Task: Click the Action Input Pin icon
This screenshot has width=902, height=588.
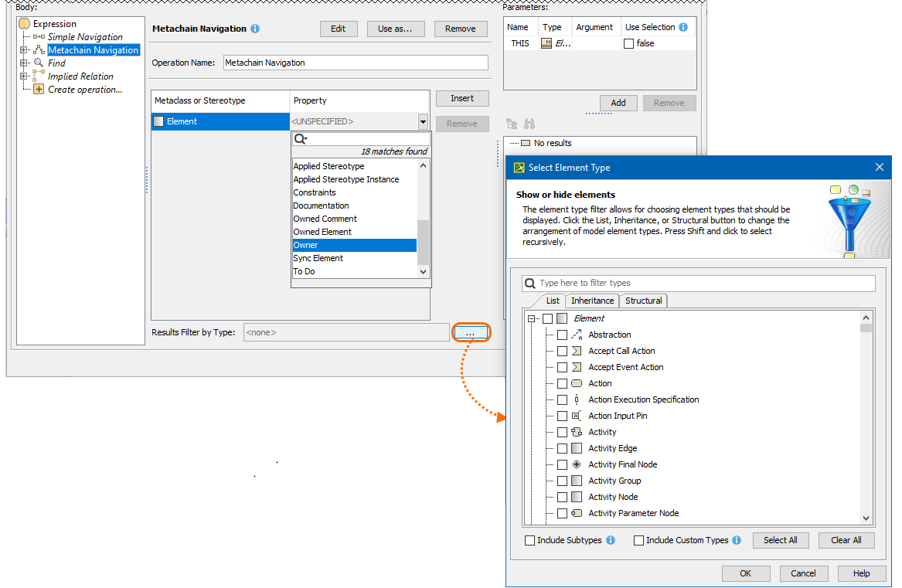Action: (577, 416)
